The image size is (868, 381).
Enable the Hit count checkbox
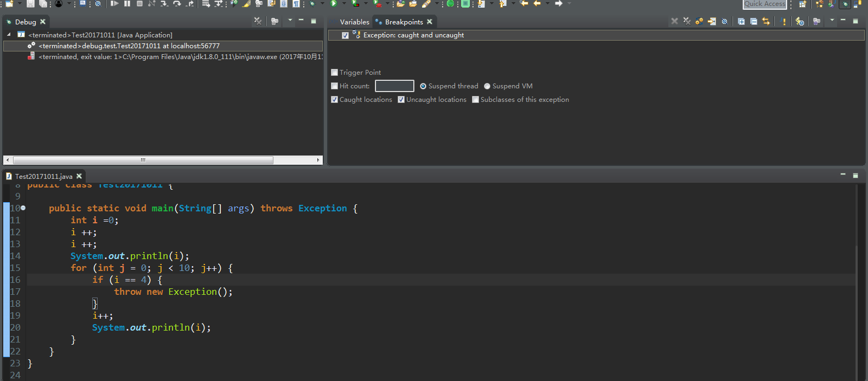click(334, 86)
